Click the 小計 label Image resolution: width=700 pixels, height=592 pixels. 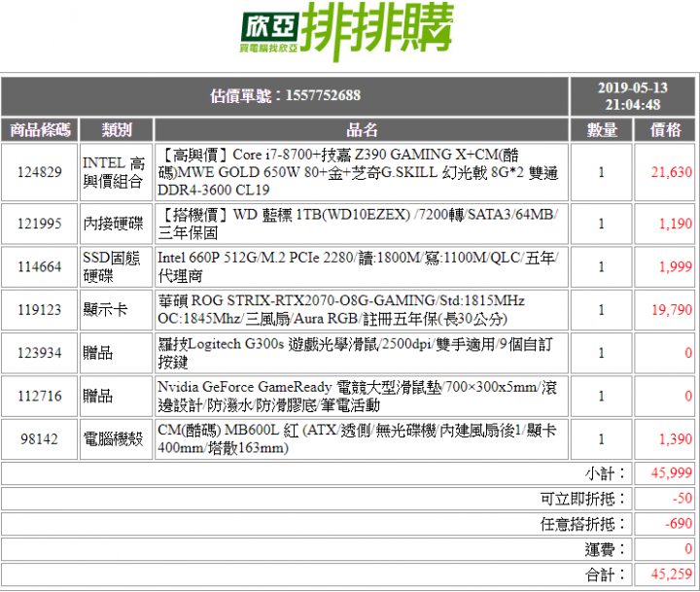605,473
